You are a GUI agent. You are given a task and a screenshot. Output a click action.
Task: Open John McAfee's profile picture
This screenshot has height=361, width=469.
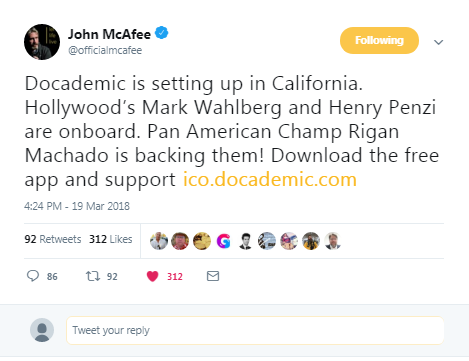click(42, 42)
